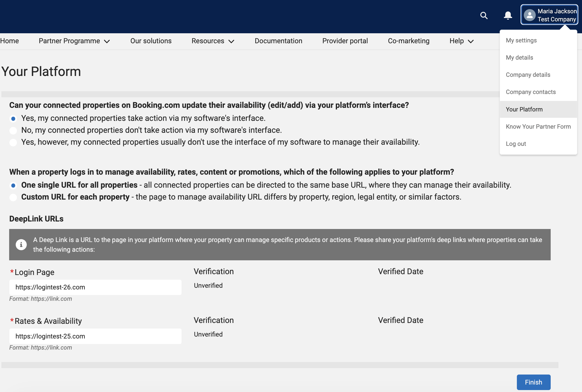Open My settings from profile menu
582x392 pixels.
521,40
